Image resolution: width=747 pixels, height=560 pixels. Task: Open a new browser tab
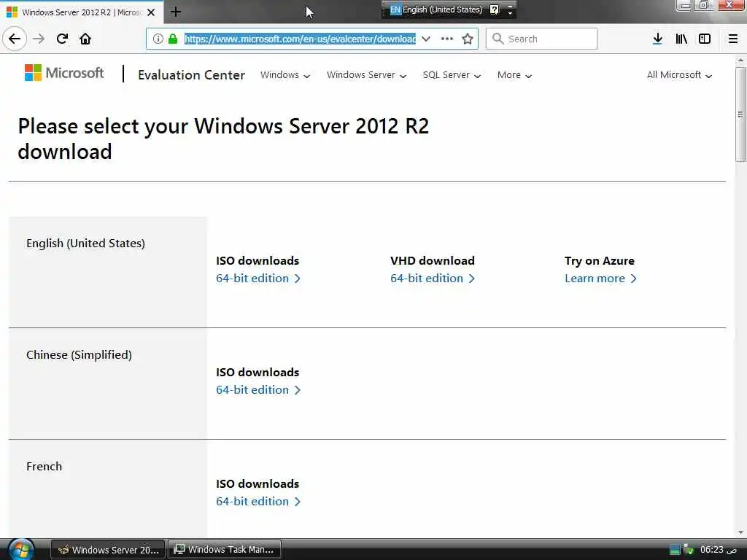(x=176, y=12)
